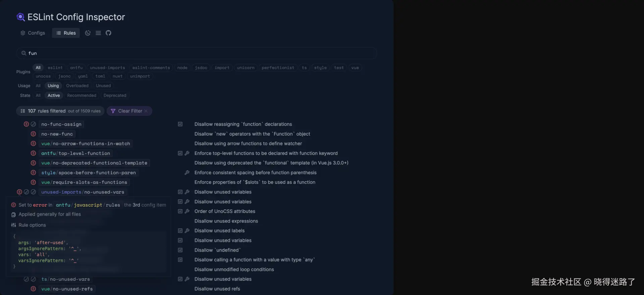
Task: Click error icon beside vue/no-unused-refs
Action: [33, 289]
